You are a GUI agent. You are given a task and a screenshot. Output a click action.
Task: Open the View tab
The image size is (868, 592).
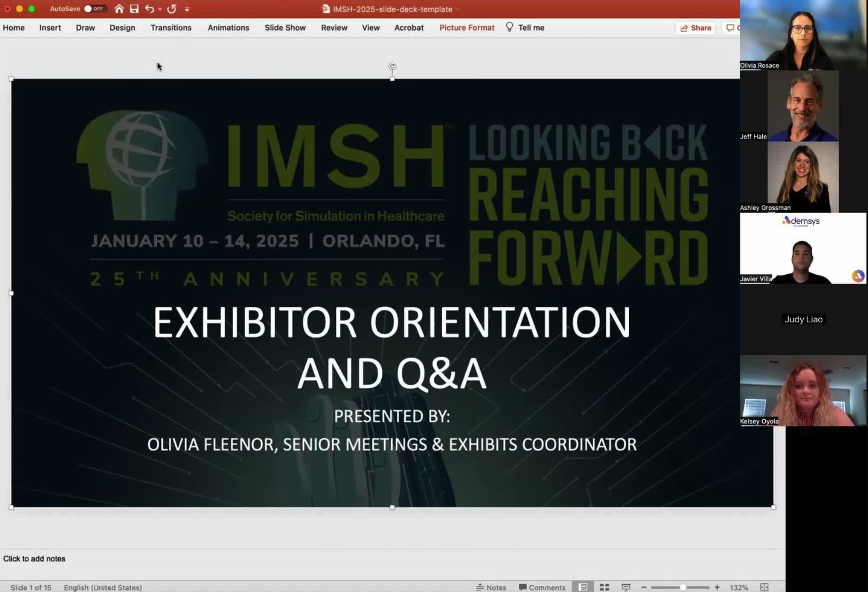click(x=371, y=28)
